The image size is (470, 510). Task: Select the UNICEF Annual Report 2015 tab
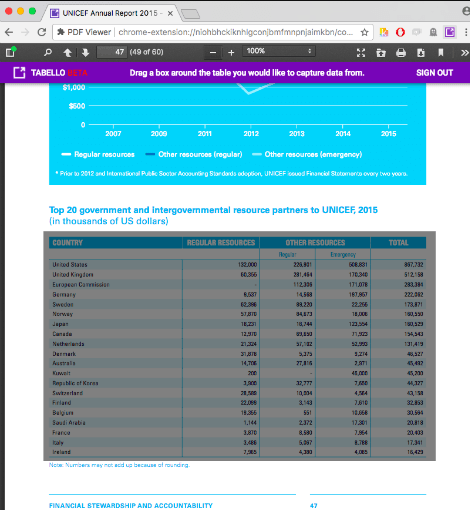tap(110, 13)
